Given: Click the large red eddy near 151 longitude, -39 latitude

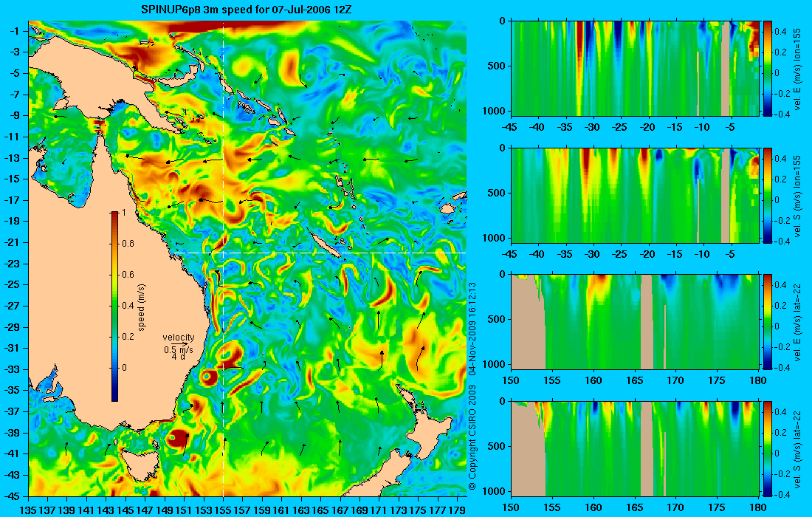Looking at the screenshot, I should pyautogui.click(x=176, y=438).
